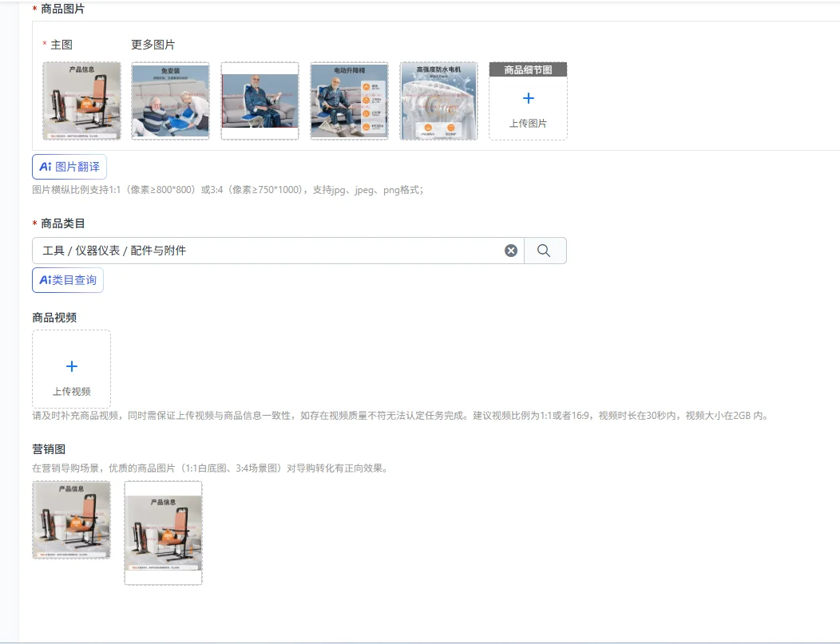This screenshot has width=840, height=644.
Task: Select the seated man image thumbnail
Action: 260,101
